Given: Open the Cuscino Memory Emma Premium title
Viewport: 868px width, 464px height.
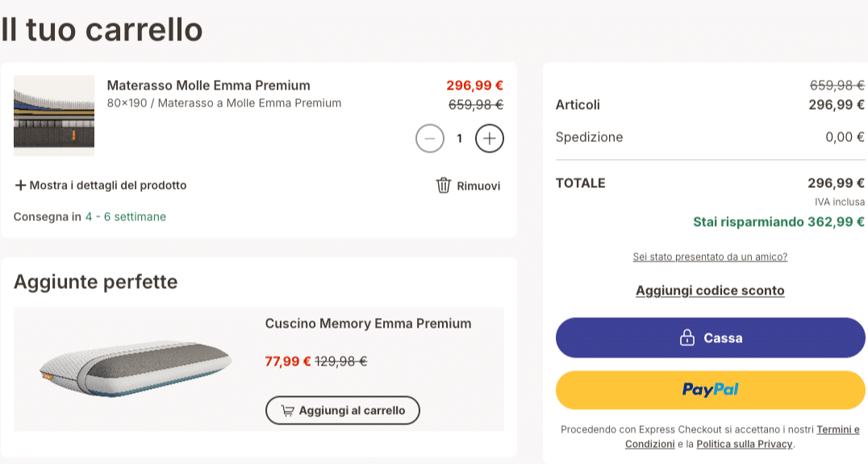Looking at the screenshot, I should (368, 324).
